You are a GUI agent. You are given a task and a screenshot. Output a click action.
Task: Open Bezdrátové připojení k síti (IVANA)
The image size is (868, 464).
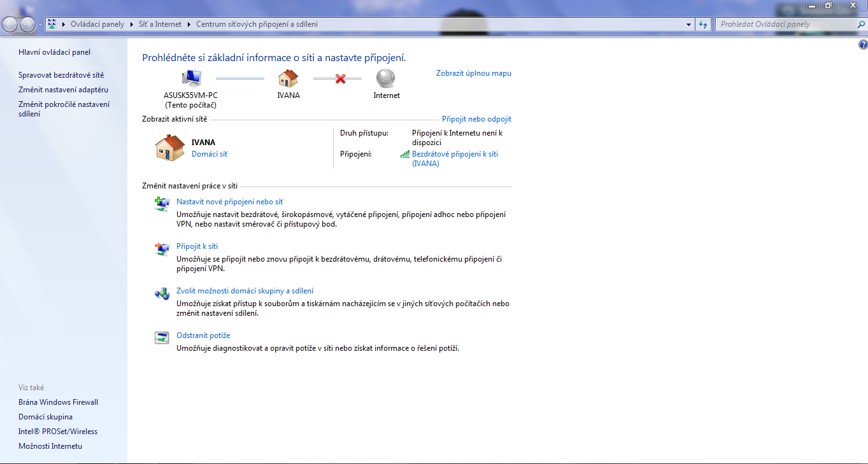pos(455,158)
